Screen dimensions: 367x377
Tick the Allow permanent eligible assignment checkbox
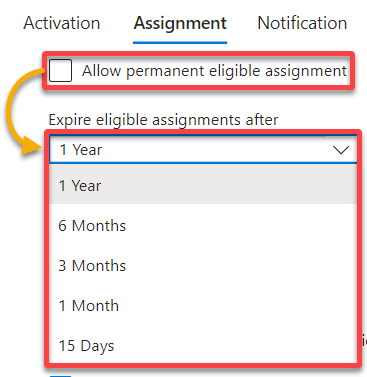pos(60,71)
